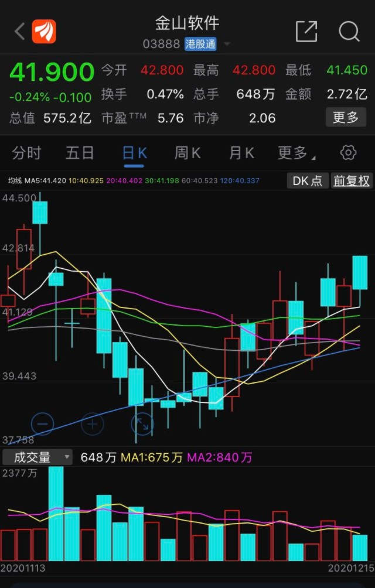Zoom out chart with minus circle
Image resolution: width=375 pixels, height=588 pixels.
pos(42,424)
